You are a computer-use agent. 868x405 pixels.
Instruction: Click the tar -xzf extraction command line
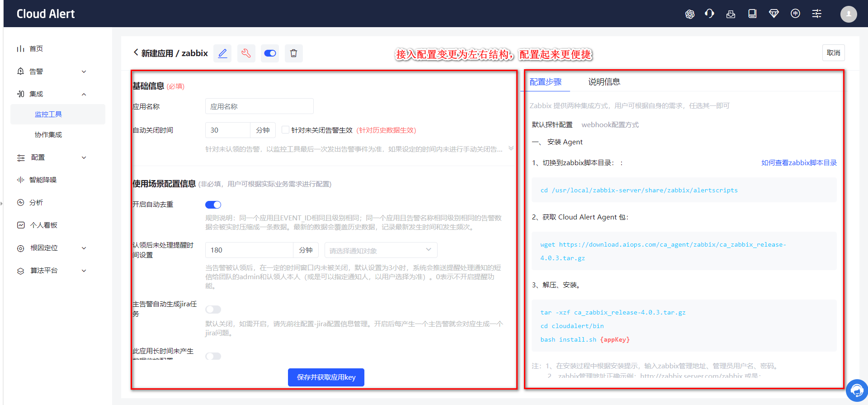click(613, 313)
